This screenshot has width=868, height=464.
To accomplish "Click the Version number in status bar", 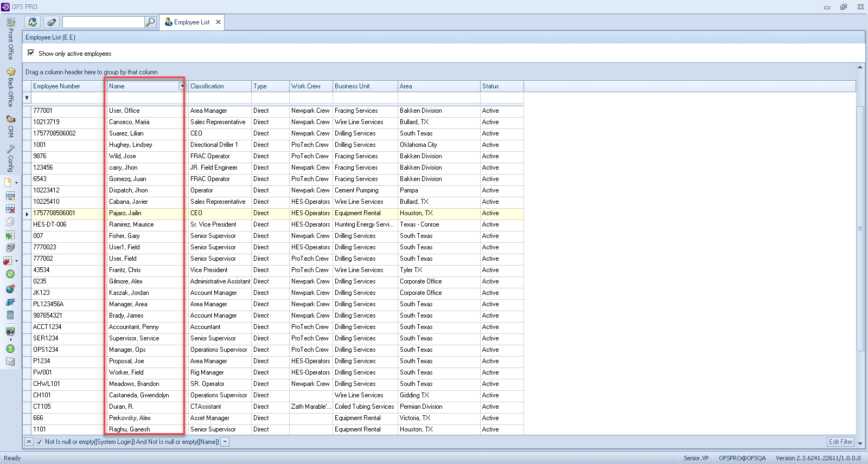I will point(818,458).
